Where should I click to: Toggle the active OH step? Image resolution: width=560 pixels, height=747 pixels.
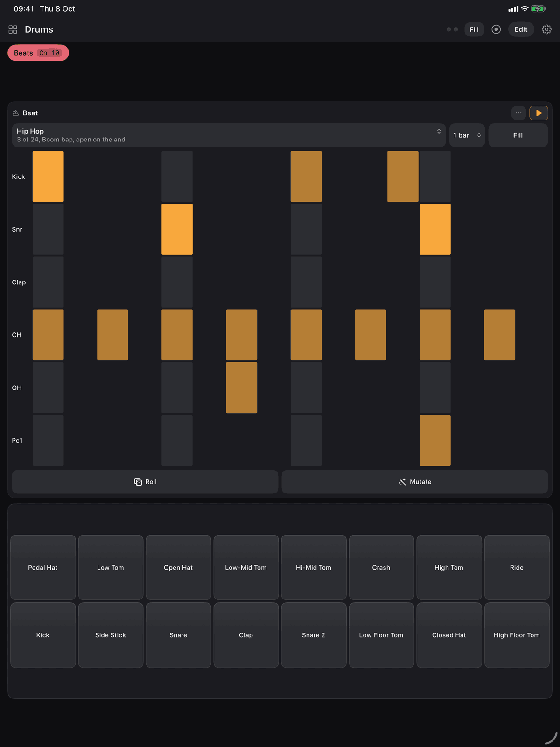[x=242, y=388]
